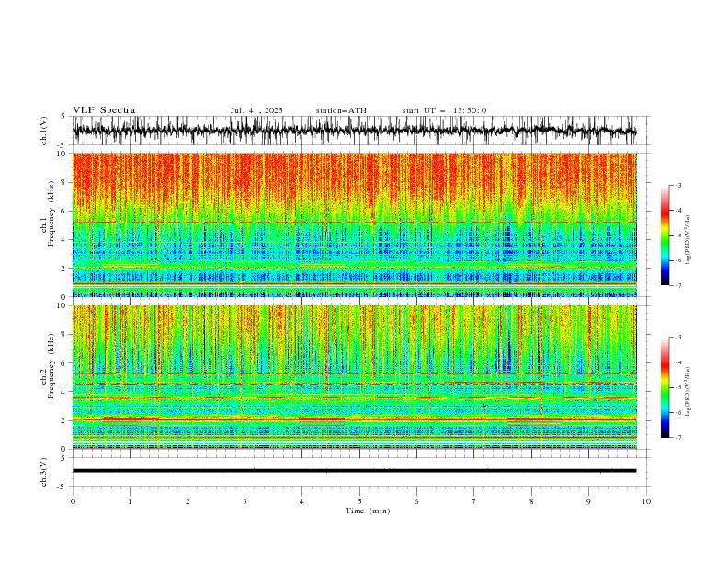
Task: Click the "station=ATH" header label
Action: [341, 110]
